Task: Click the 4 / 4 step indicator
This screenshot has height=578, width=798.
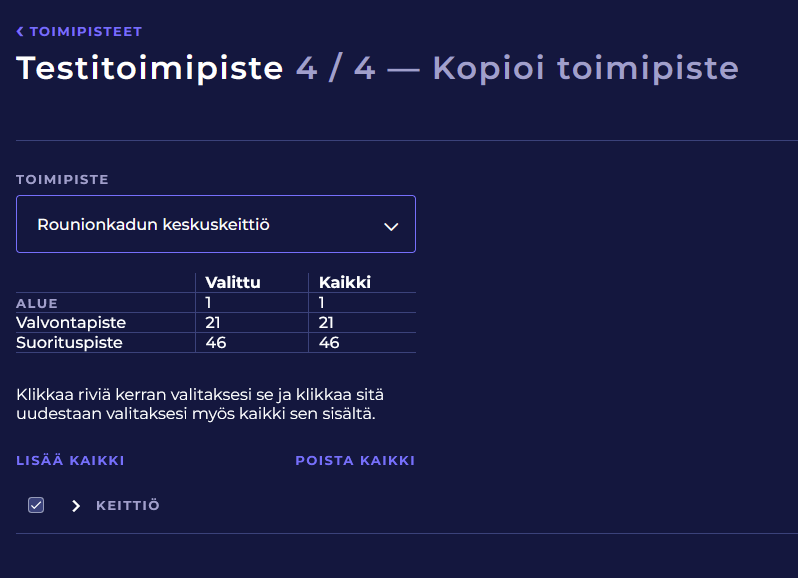Action: tap(336, 68)
